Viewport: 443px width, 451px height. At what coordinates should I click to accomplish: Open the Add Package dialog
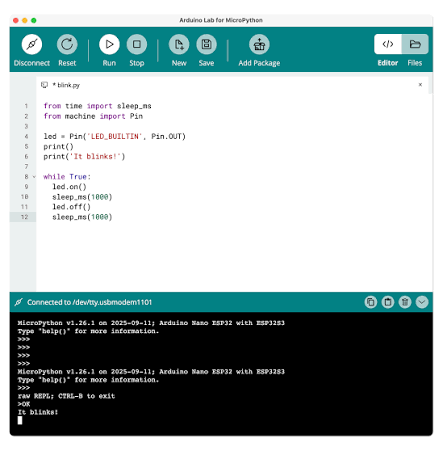point(259,44)
